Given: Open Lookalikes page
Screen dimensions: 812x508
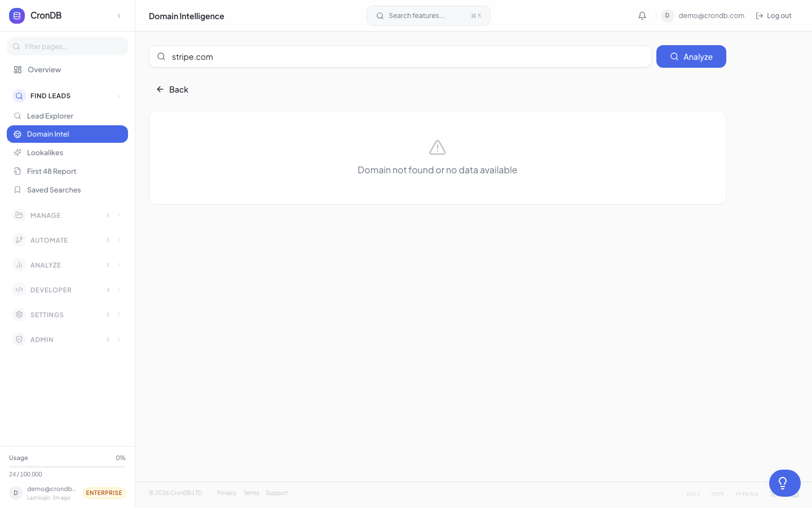Looking at the screenshot, I should click(67, 153).
